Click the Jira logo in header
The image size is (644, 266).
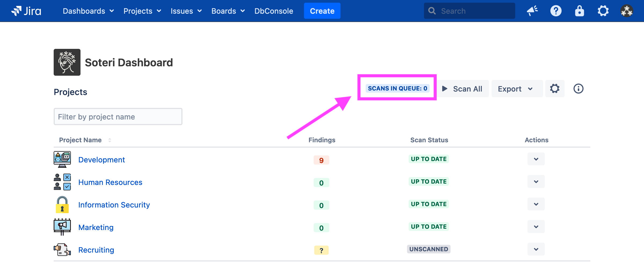pyautogui.click(x=26, y=11)
